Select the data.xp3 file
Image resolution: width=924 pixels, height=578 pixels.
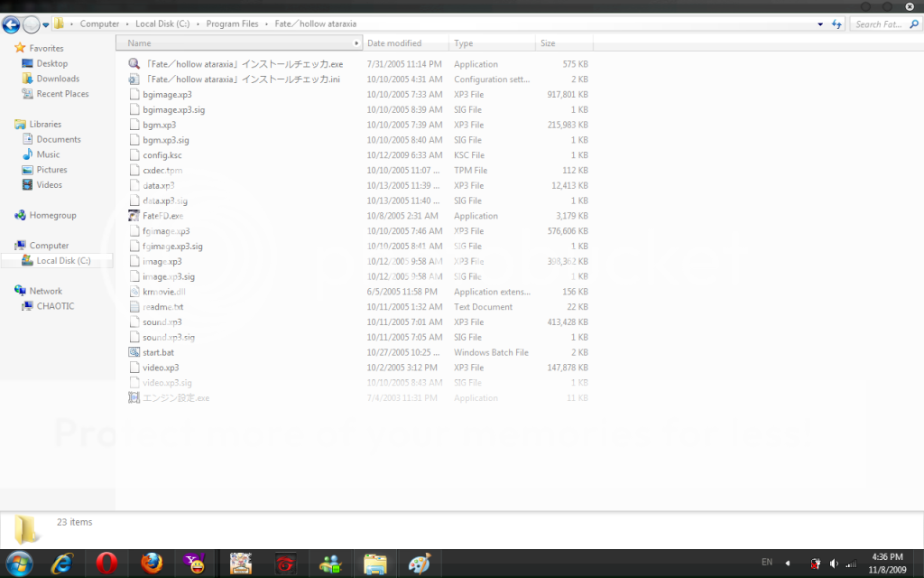tap(159, 186)
